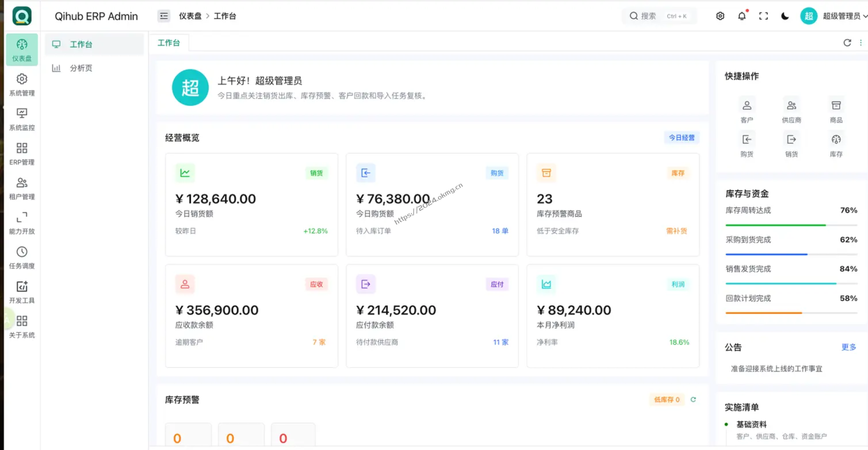Click ¥128,640.00 今日销货额 value
The height and width of the screenshot is (450, 868).
215,199
